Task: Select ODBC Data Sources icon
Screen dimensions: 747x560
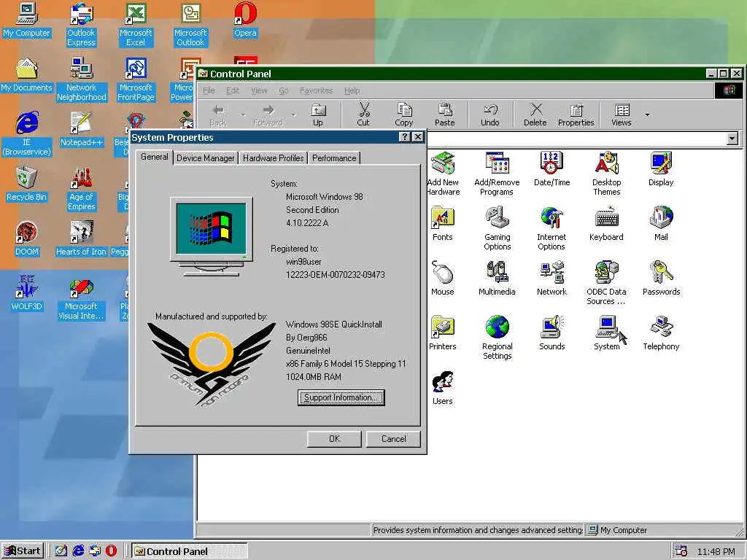Action: (606, 284)
